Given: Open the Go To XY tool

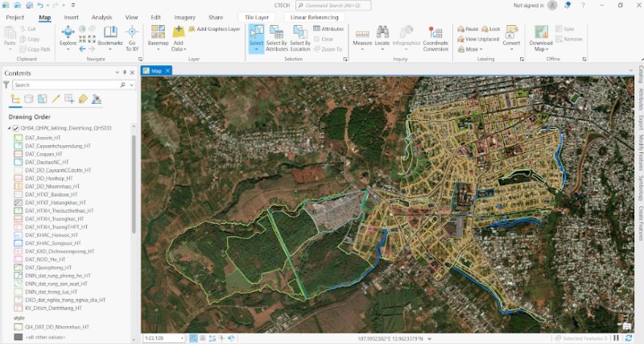Looking at the screenshot, I should click(x=132, y=36).
